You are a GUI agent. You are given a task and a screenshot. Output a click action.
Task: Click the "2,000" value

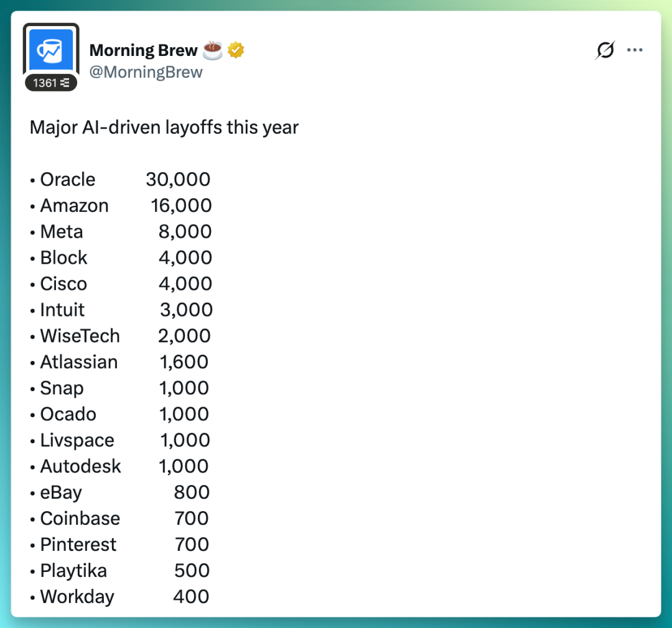[x=184, y=336]
